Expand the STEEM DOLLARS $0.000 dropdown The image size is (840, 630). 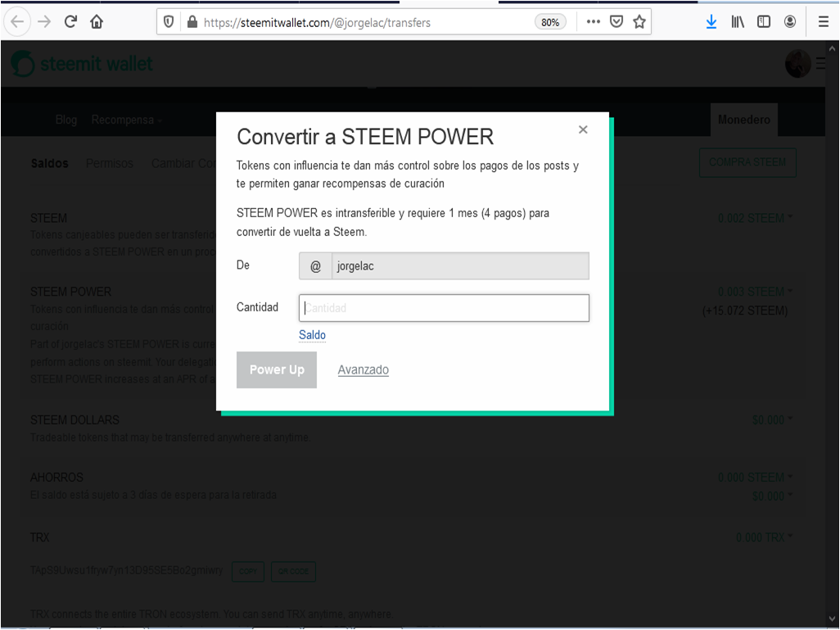772,419
